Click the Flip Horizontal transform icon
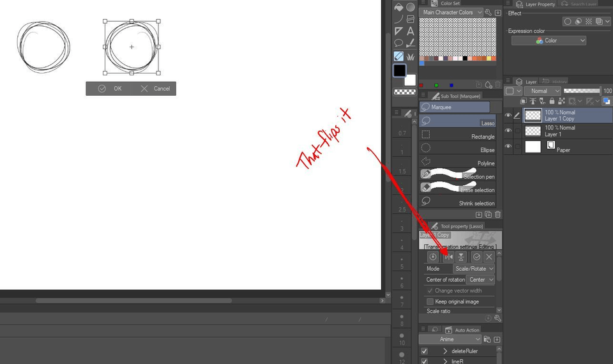 click(x=448, y=257)
